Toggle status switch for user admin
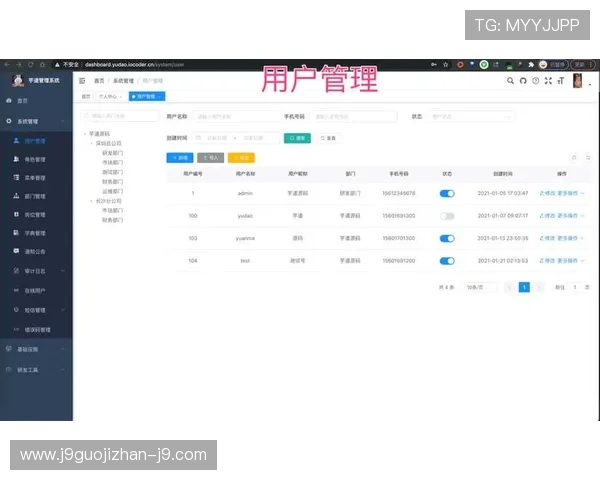Image resolution: width=600 pixels, height=480 pixels. tap(447, 193)
